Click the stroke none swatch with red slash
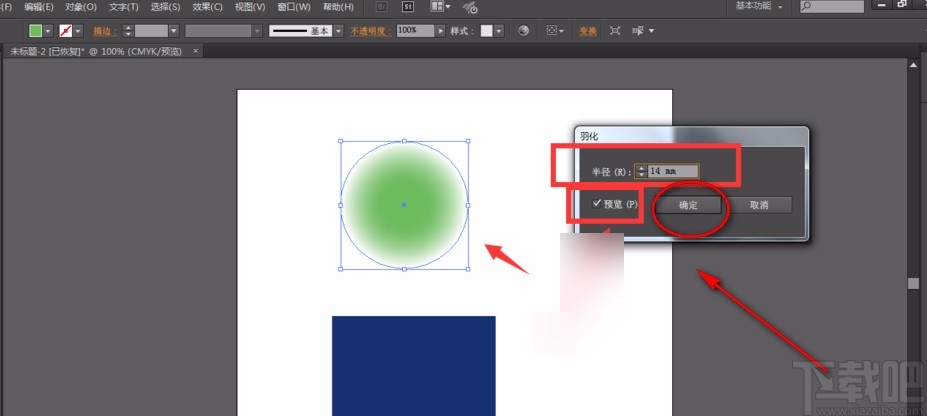Viewport: 927px width, 416px height. pos(66,31)
